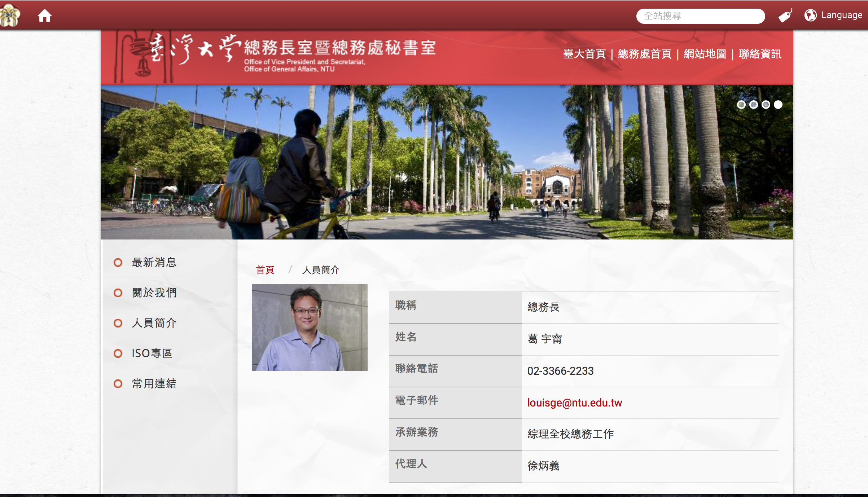Click circle bullet beside 常用連結

(118, 384)
